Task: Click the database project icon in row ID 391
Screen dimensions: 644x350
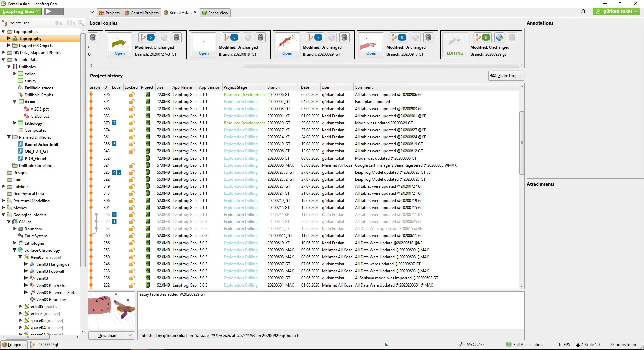Action: point(148,102)
